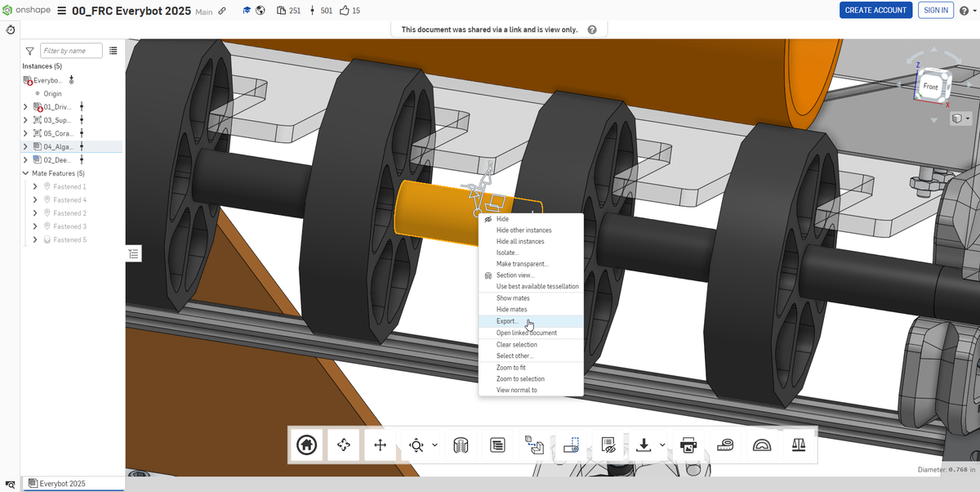
Task: Toggle the list view icon beside filter
Action: tap(114, 51)
